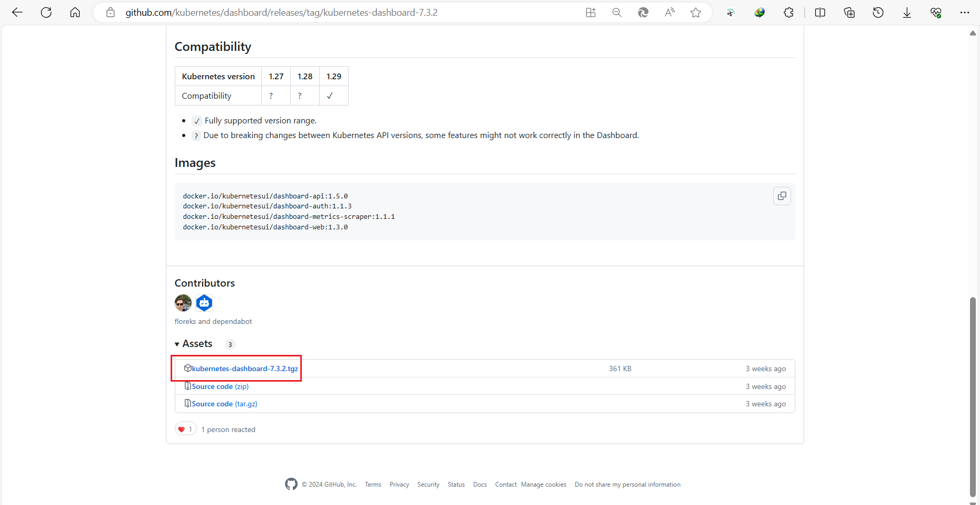This screenshot has width=980, height=505.
Task: Open floreks contributor avatar
Action: [x=183, y=303]
